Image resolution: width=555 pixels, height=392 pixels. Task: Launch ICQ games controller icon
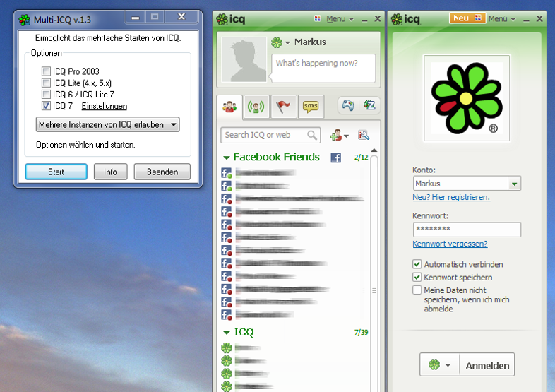pyautogui.click(x=348, y=106)
